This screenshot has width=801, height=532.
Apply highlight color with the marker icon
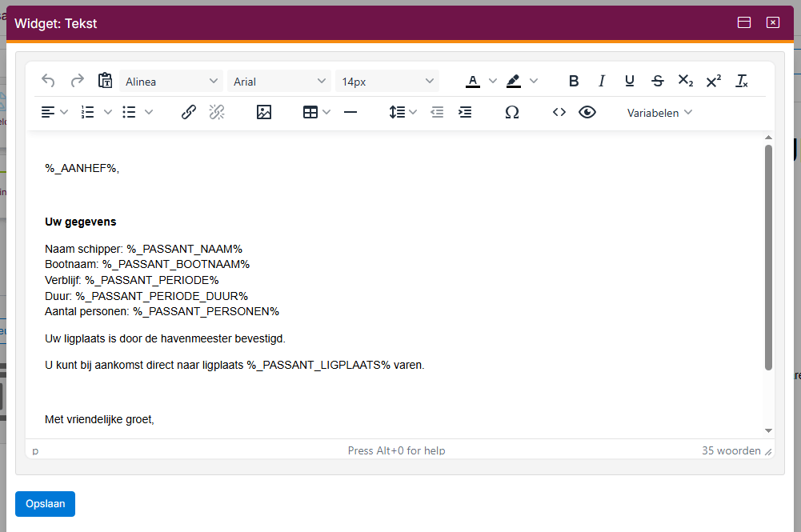click(514, 81)
